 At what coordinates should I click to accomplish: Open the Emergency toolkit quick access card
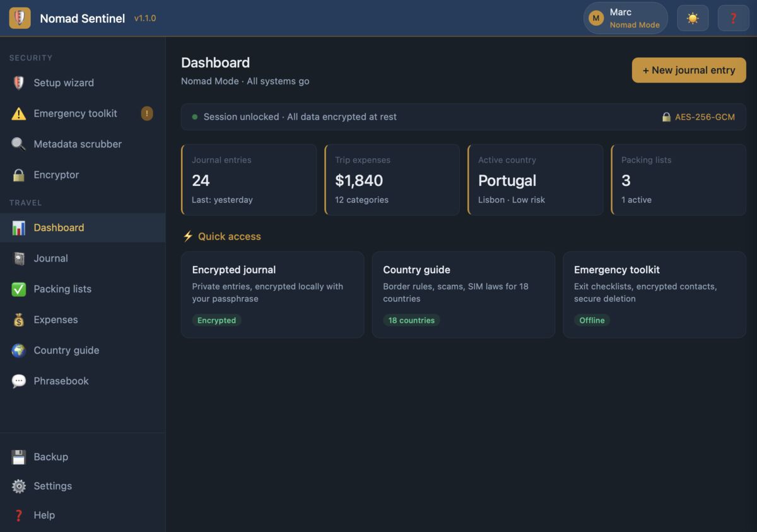coord(654,295)
